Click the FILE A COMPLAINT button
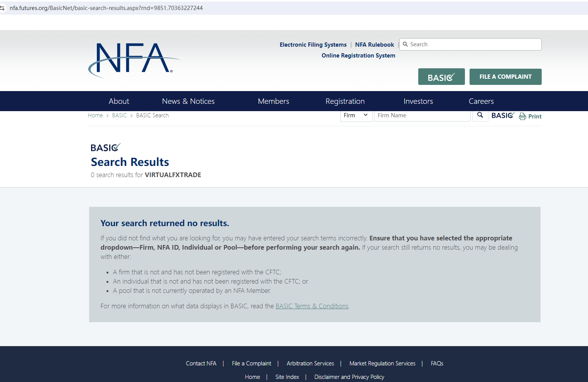This screenshot has height=382, width=588. [x=505, y=77]
